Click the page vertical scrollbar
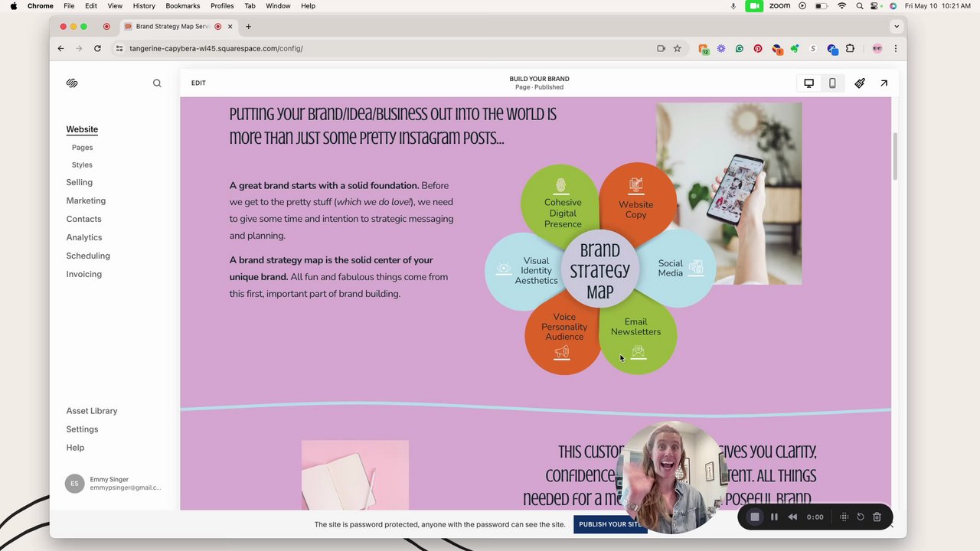The image size is (980, 551). pyautogui.click(x=895, y=157)
